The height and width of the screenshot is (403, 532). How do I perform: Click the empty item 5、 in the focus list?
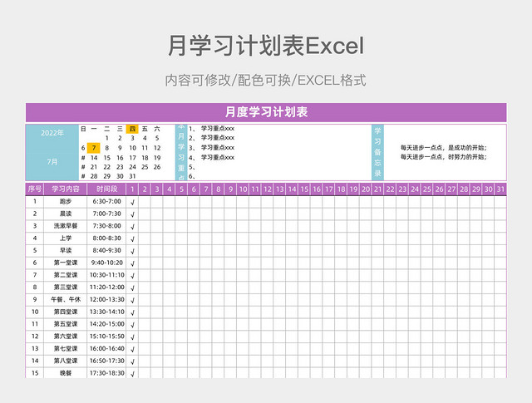(192, 167)
